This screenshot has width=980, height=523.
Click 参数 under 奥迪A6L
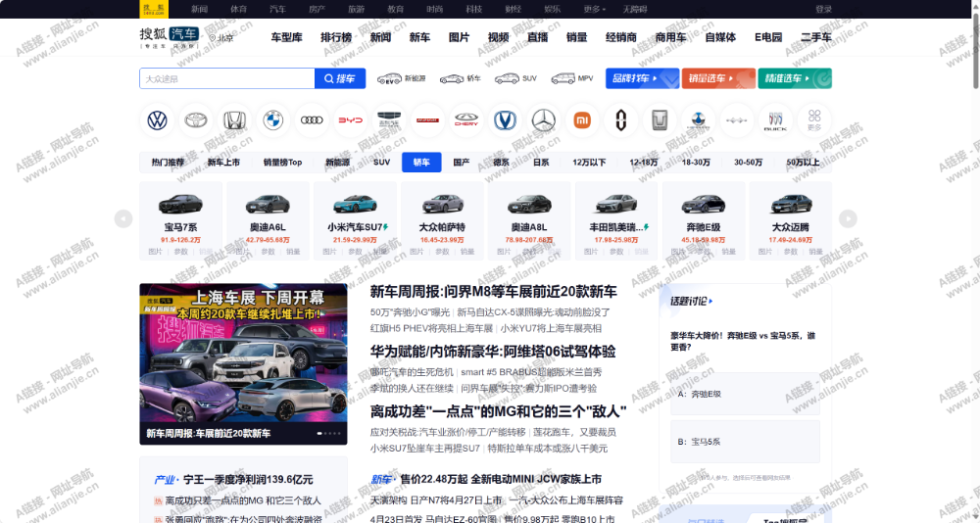point(269,252)
